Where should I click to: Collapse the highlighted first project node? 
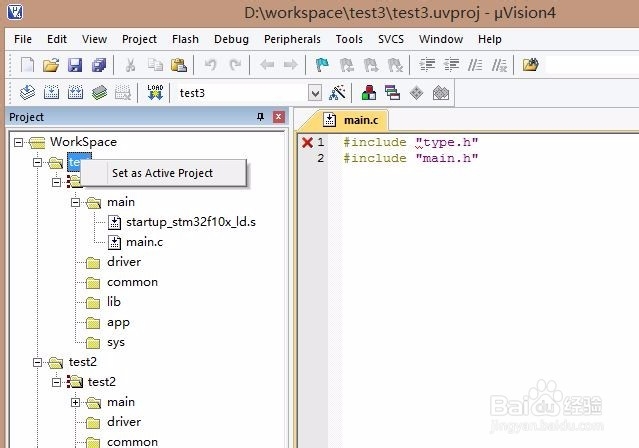pos(37,162)
